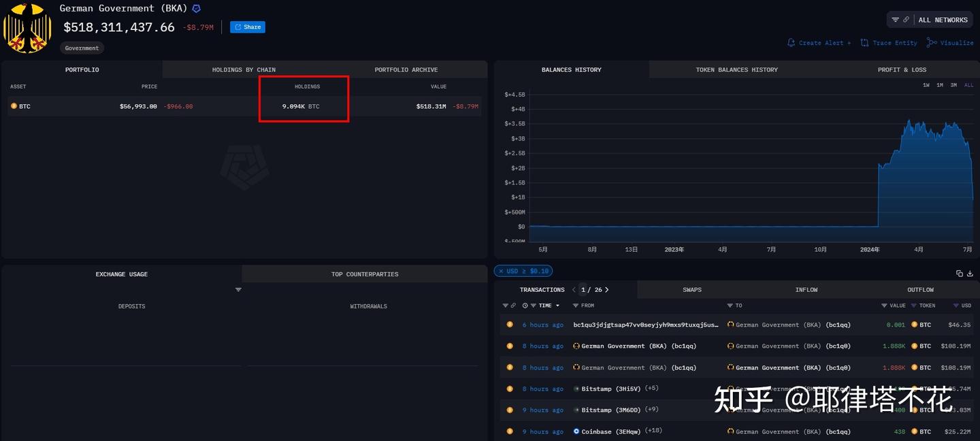Set chart range to 3M

(x=953, y=85)
